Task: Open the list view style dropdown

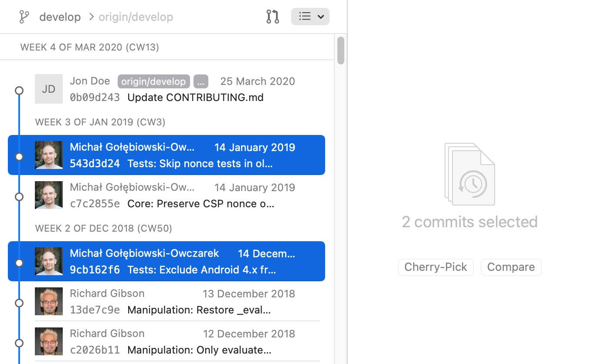Action: (310, 17)
